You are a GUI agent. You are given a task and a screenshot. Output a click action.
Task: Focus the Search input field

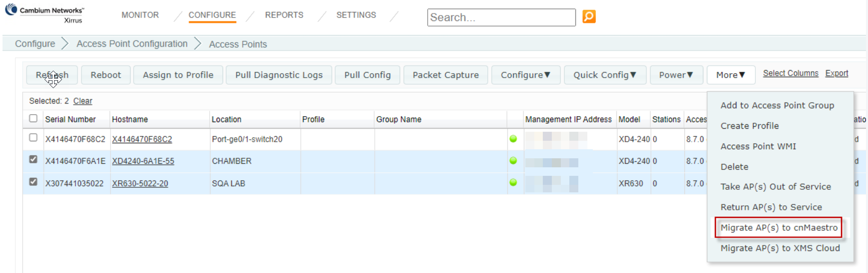tap(501, 17)
